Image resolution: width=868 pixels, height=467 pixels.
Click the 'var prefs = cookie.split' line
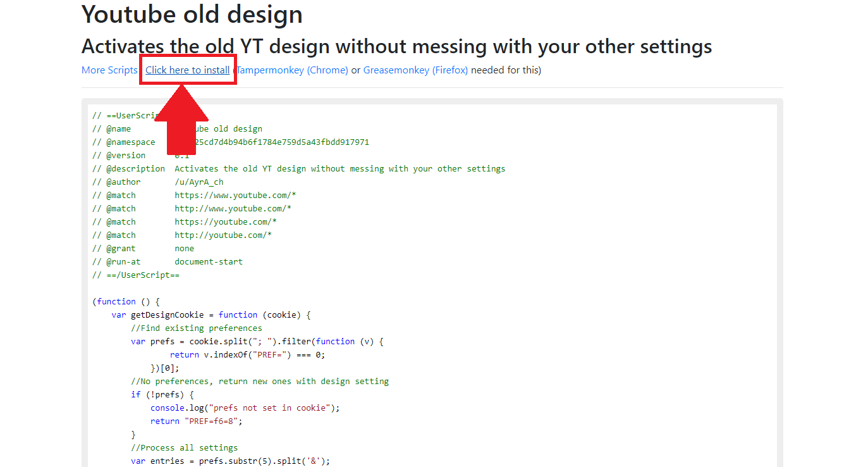tap(257, 342)
